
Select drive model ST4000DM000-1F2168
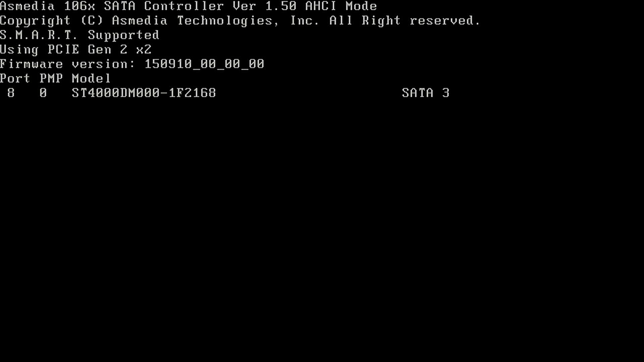click(x=144, y=93)
